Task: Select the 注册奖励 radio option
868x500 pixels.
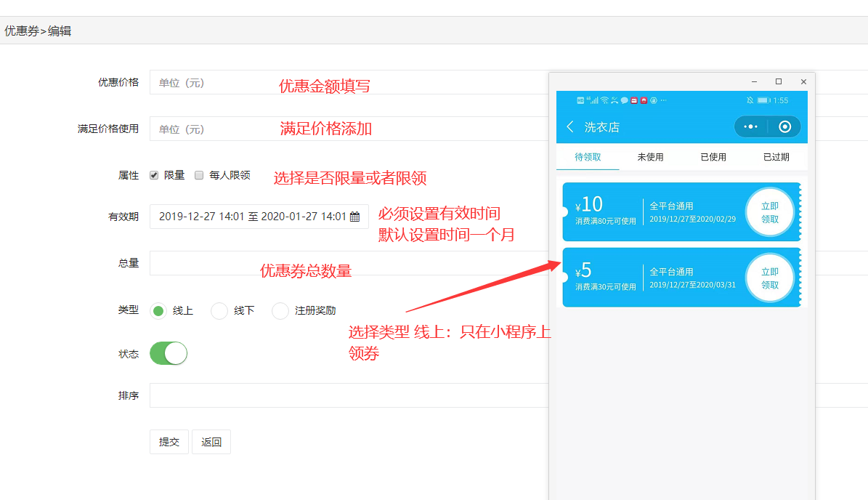Action: click(280, 310)
